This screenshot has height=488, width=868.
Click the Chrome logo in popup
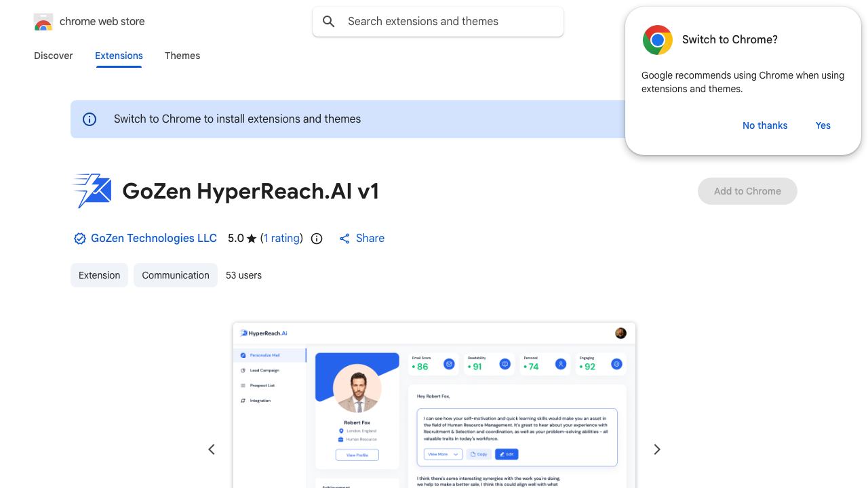click(x=658, y=40)
